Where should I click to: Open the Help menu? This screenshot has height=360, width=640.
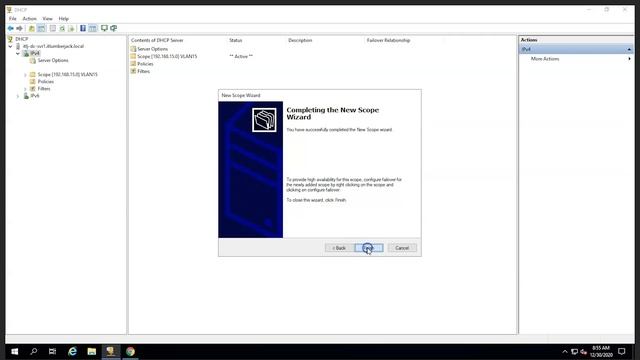[64, 19]
